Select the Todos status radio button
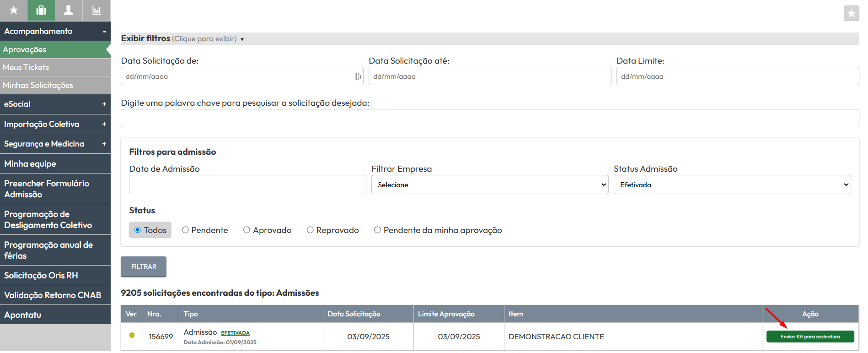This screenshot has height=353, width=868. tap(138, 230)
